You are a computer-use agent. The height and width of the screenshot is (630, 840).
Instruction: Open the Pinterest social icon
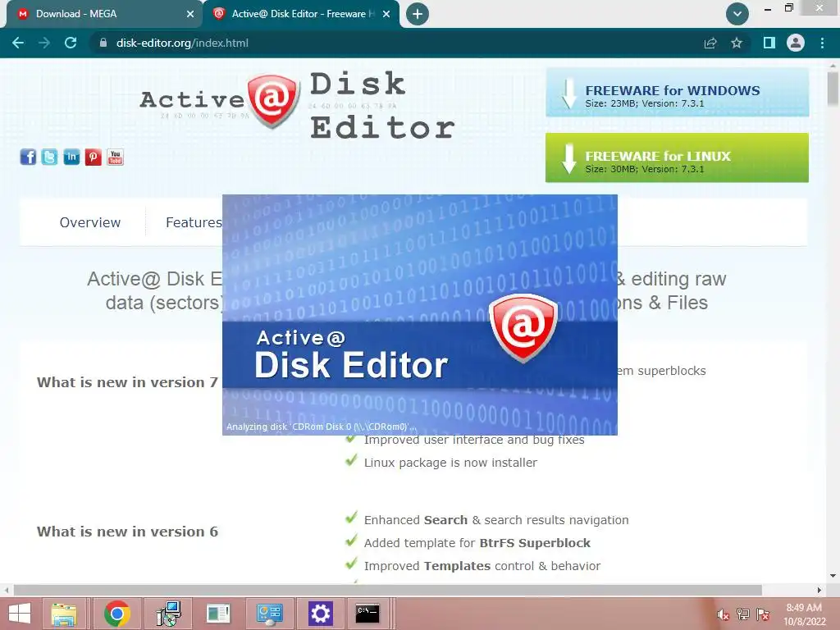click(94, 157)
